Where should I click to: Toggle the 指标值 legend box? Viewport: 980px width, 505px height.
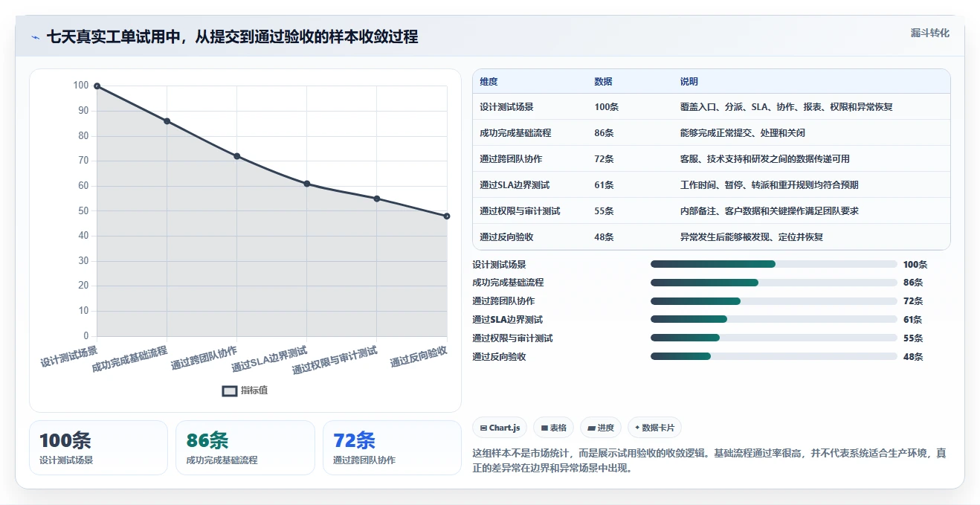230,390
